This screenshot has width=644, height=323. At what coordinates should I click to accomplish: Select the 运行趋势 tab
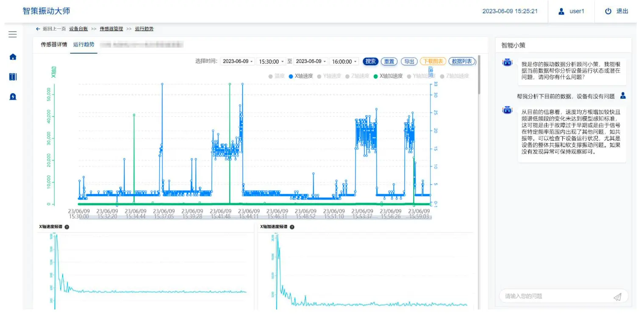pos(83,44)
